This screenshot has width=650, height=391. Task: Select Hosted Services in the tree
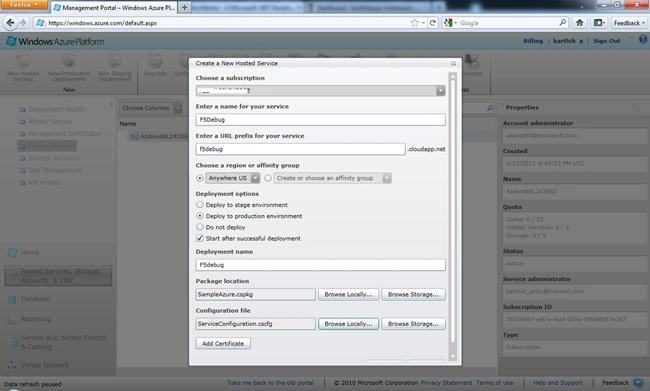point(47,146)
